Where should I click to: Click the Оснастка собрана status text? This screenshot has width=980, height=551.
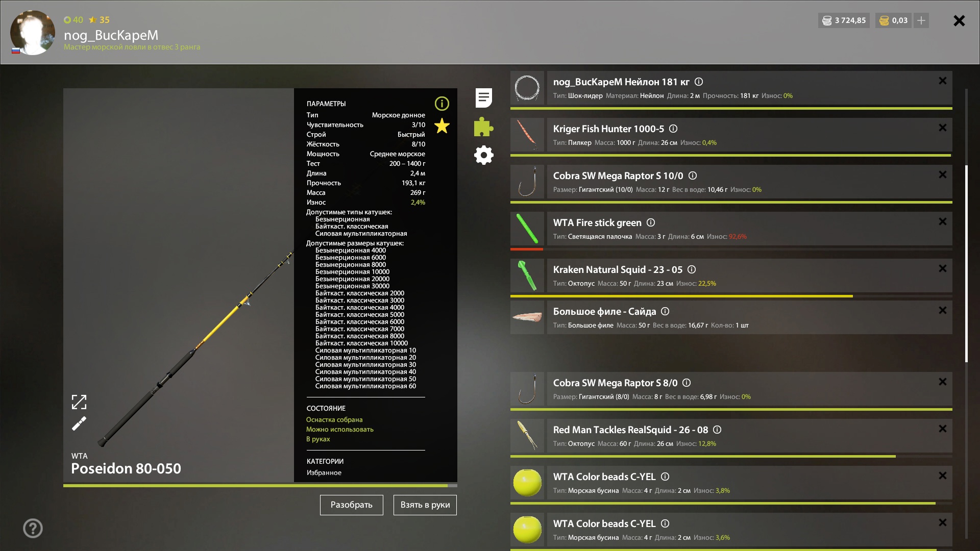[334, 420]
